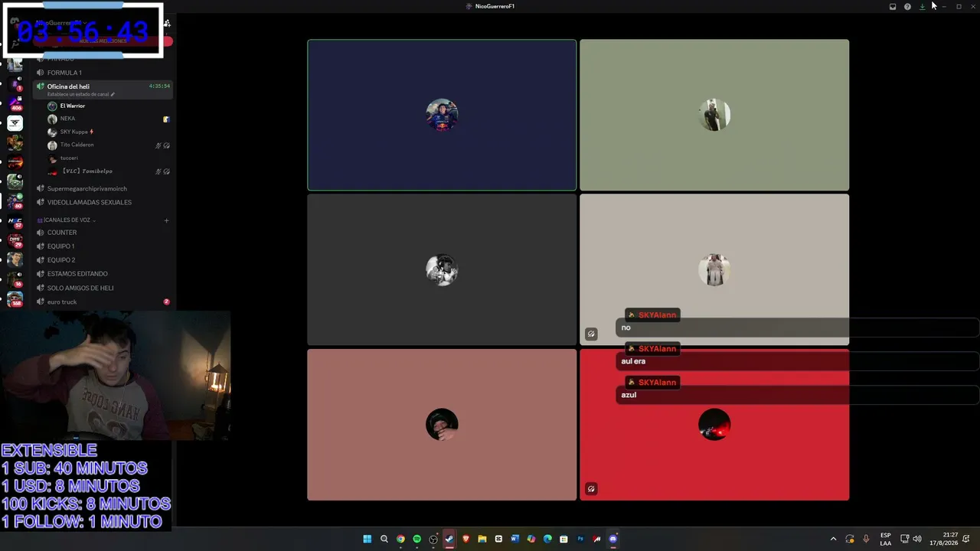Join the euro truck voice channel

click(x=103, y=302)
